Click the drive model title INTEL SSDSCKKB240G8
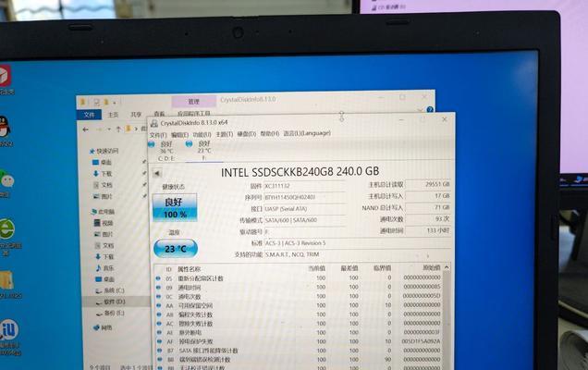The height and width of the screenshot is (370, 588). click(x=300, y=172)
